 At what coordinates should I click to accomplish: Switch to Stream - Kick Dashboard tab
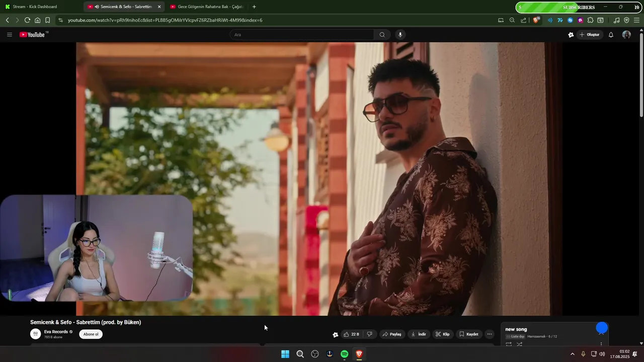tap(40, 7)
